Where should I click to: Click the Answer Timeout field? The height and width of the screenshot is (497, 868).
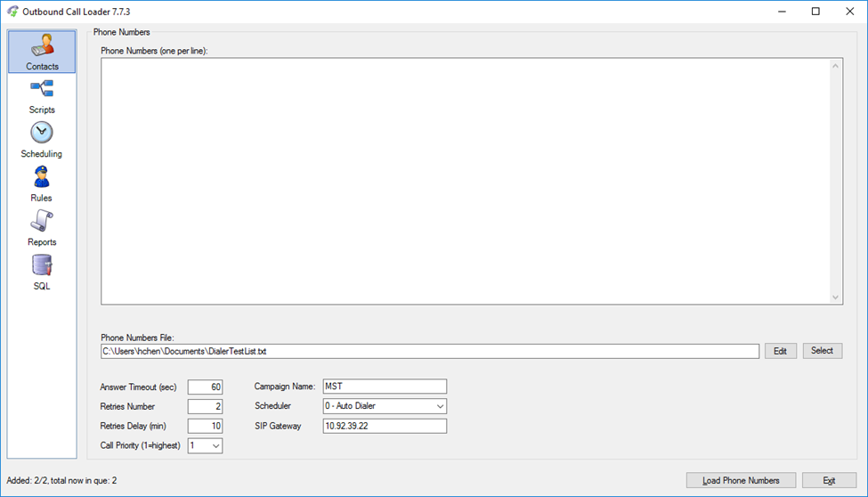[205, 387]
